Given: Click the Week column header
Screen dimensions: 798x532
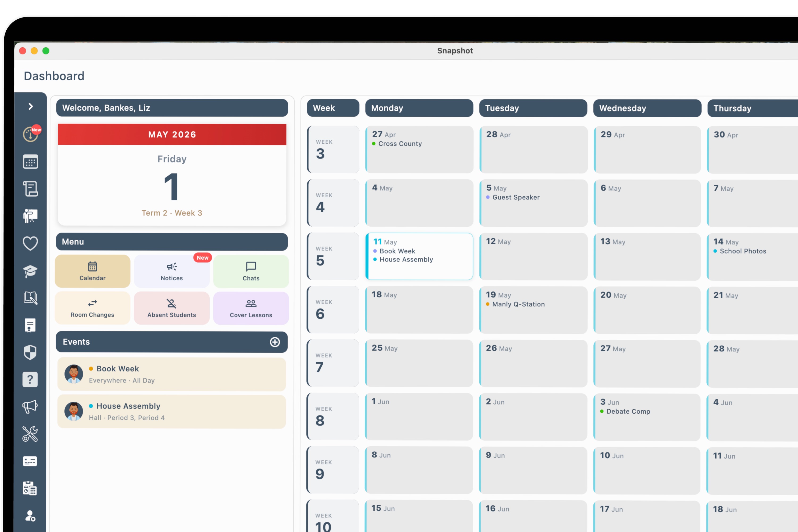Looking at the screenshot, I should [x=333, y=108].
